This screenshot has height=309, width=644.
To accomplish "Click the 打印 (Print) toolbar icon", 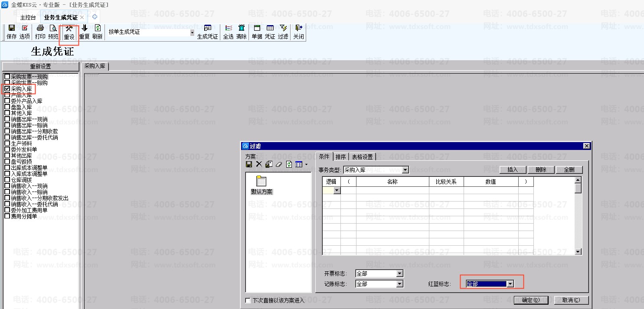I will (40, 32).
